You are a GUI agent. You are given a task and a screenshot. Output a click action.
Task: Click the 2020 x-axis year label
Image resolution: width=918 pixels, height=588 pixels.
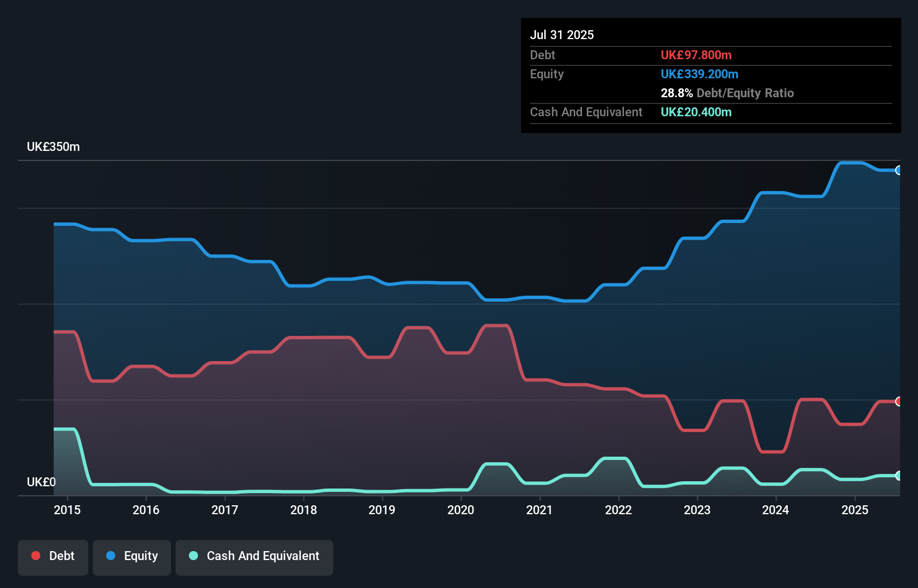pyautogui.click(x=461, y=510)
